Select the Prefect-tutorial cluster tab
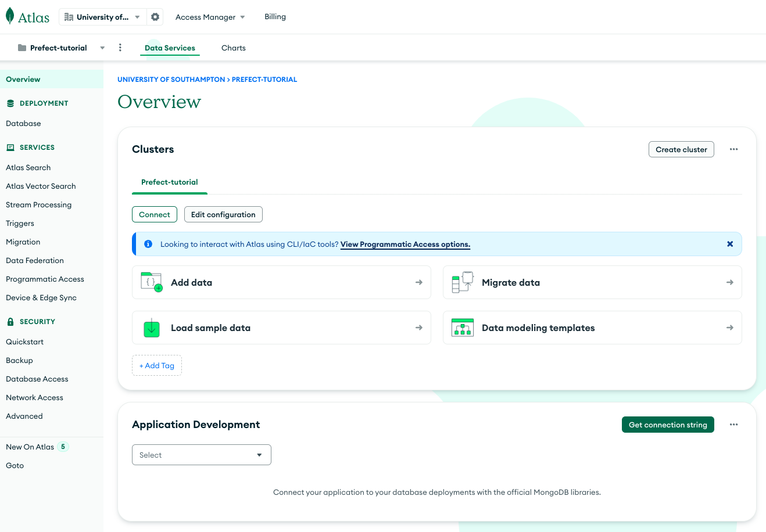This screenshot has height=532, width=766. pyautogui.click(x=170, y=182)
